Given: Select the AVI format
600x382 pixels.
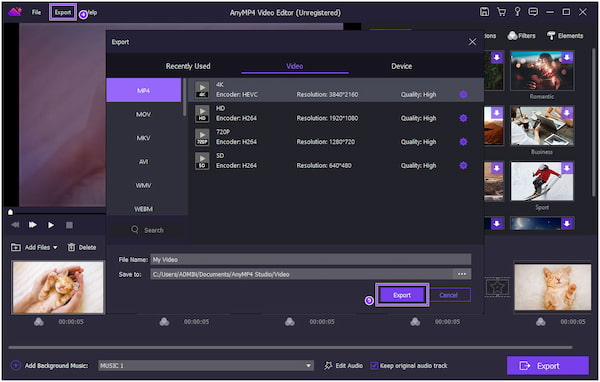Looking at the screenshot, I should (x=144, y=162).
